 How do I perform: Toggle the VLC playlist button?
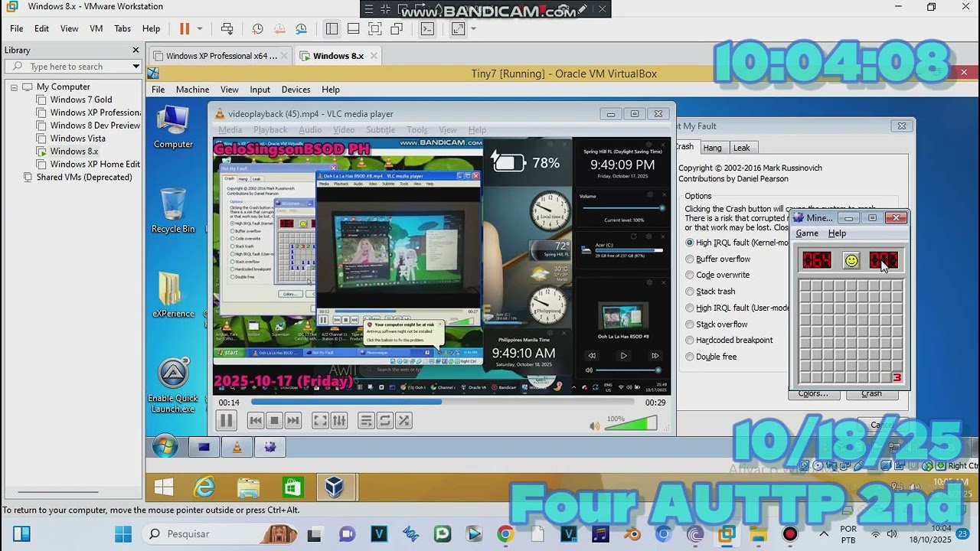pos(366,420)
